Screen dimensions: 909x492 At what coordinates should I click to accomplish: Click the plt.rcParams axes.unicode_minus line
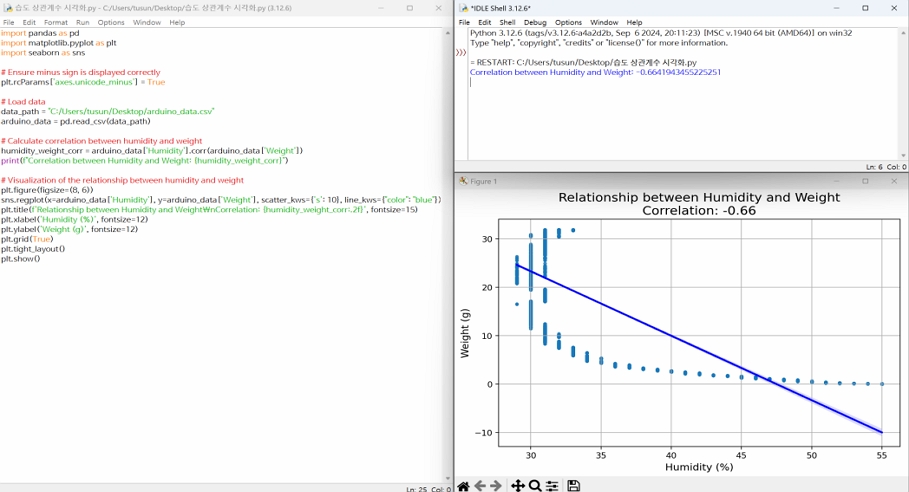[x=83, y=82]
